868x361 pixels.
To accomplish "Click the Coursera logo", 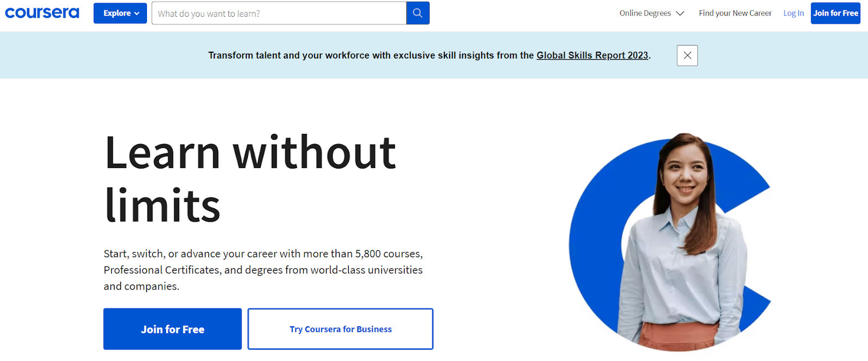I will 42,13.
